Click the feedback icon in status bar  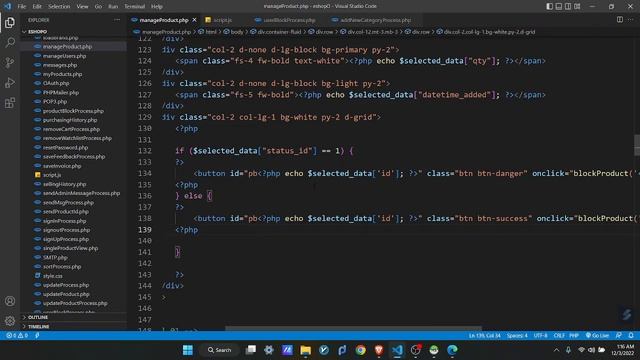click(x=619, y=336)
